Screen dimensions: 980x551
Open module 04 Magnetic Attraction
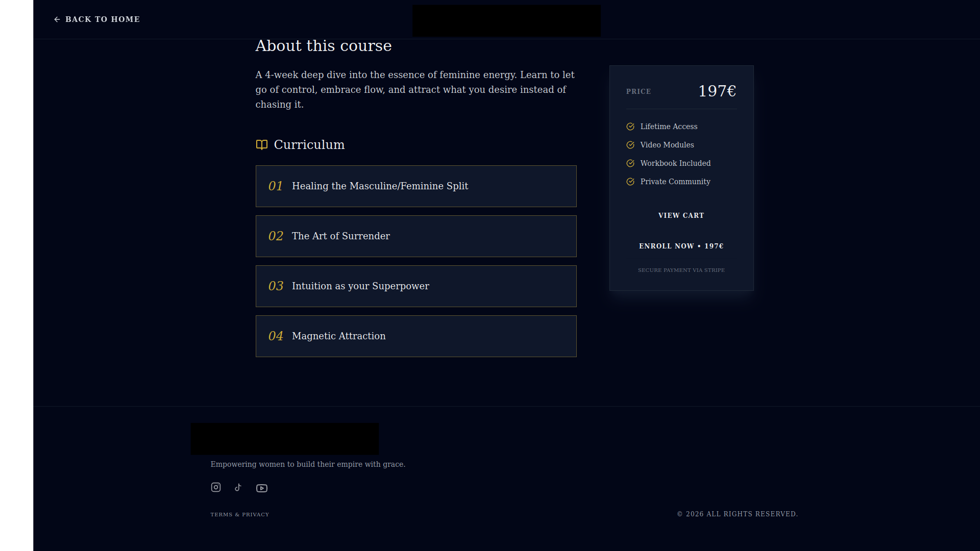coord(416,336)
